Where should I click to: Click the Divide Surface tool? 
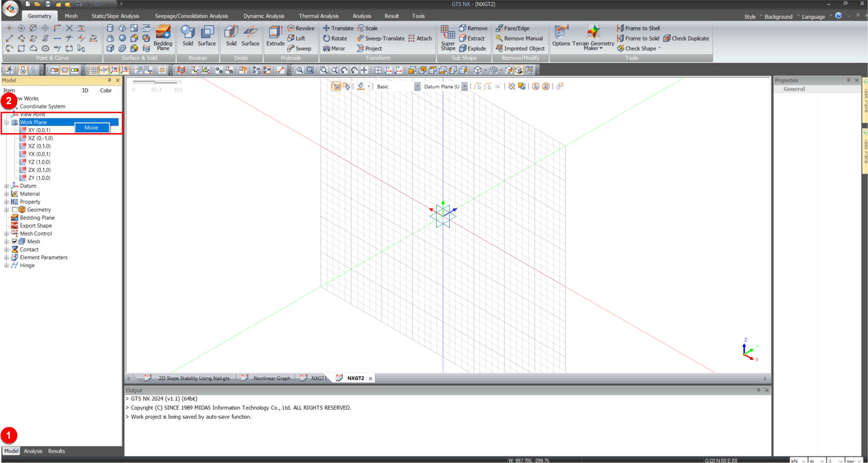[x=250, y=36]
